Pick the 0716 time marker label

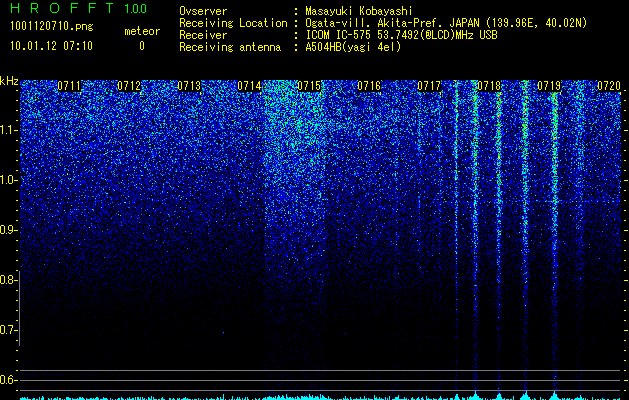point(369,86)
